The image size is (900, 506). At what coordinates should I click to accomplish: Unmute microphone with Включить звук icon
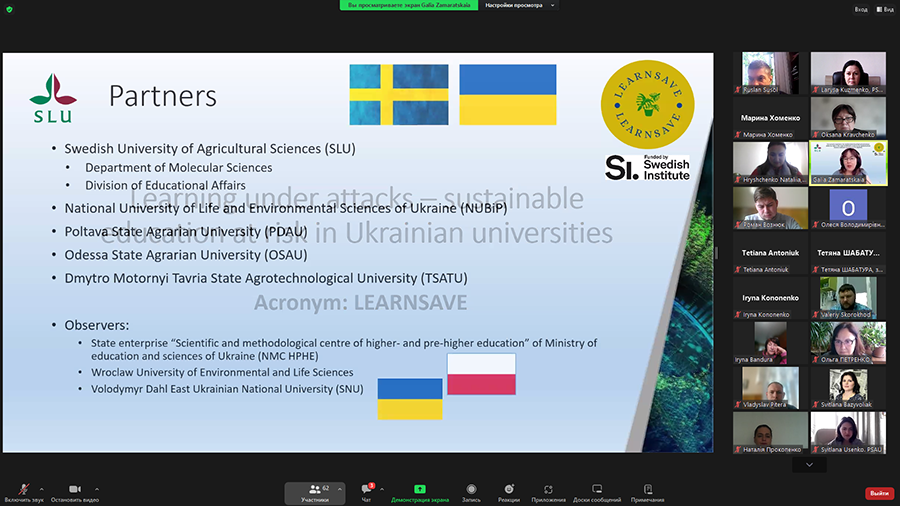(x=24, y=489)
